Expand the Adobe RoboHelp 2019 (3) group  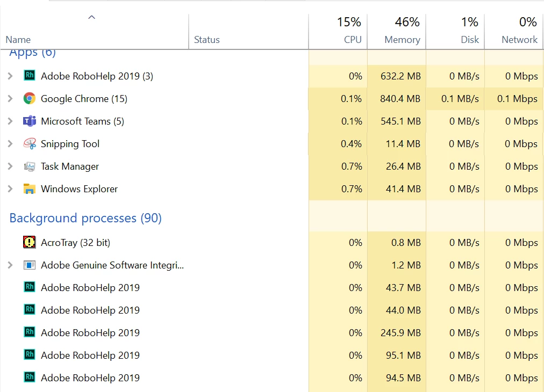10,76
